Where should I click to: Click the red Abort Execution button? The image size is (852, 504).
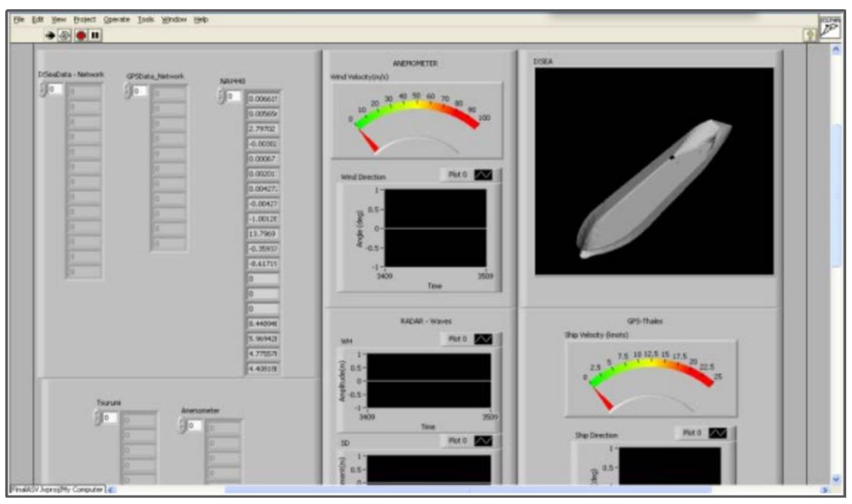(81, 35)
